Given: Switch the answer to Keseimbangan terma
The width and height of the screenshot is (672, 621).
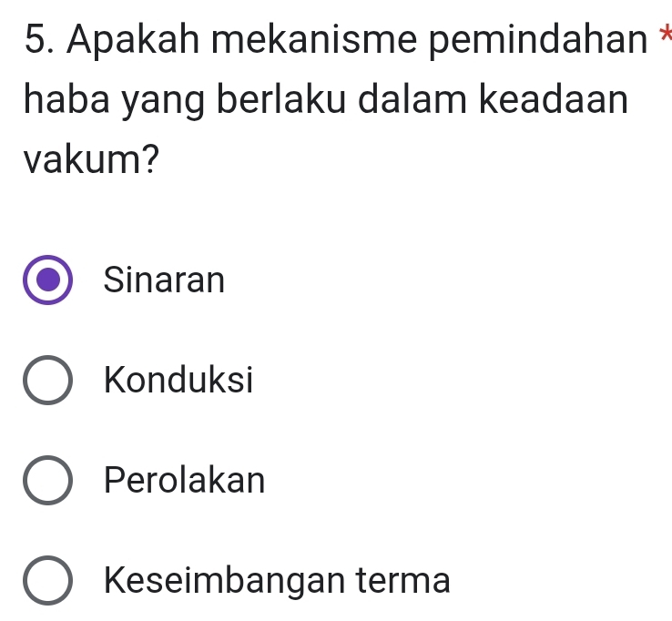Looking at the screenshot, I should click(47, 579).
